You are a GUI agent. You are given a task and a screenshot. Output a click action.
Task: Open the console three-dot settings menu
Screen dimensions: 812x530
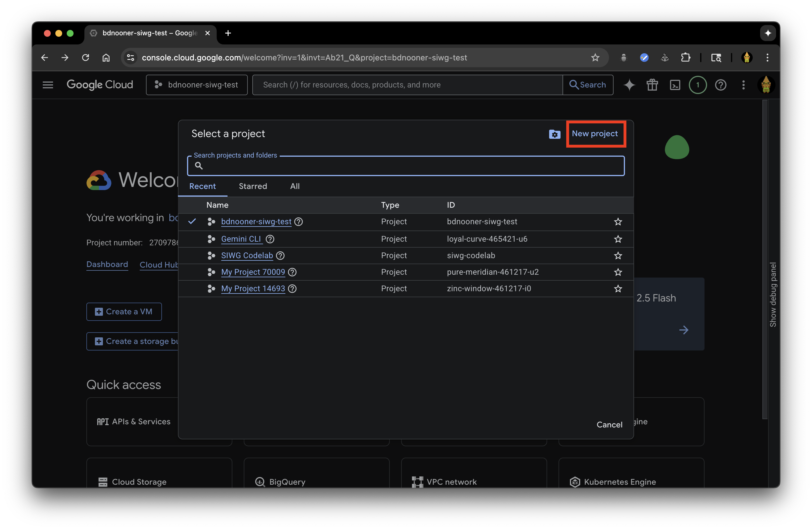coord(743,85)
